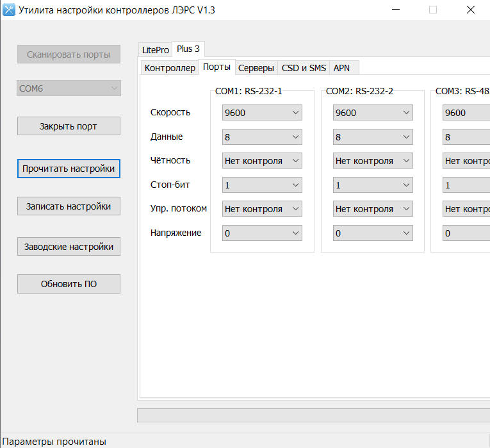The image size is (490, 448).
Task: Click Заводские настройки button
Action: [69, 247]
